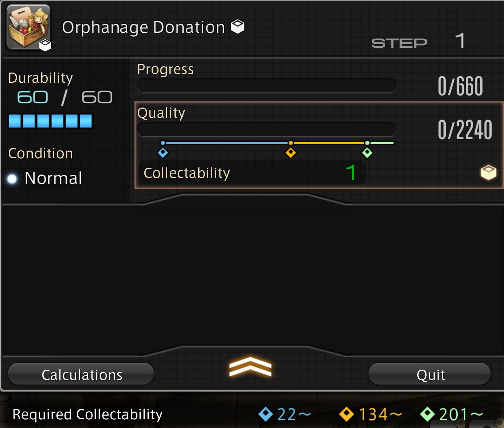This screenshot has height=428, width=504.
Task: Click the gold collectable cube icon
Action: pyautogui.click(x=488, y=172)
